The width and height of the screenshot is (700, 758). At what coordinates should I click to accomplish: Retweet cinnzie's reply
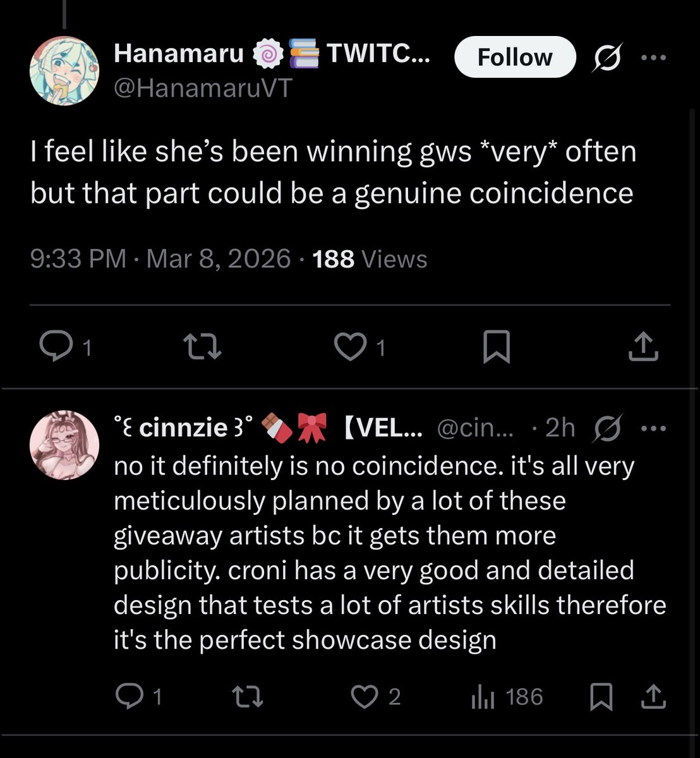pos(248,697)
